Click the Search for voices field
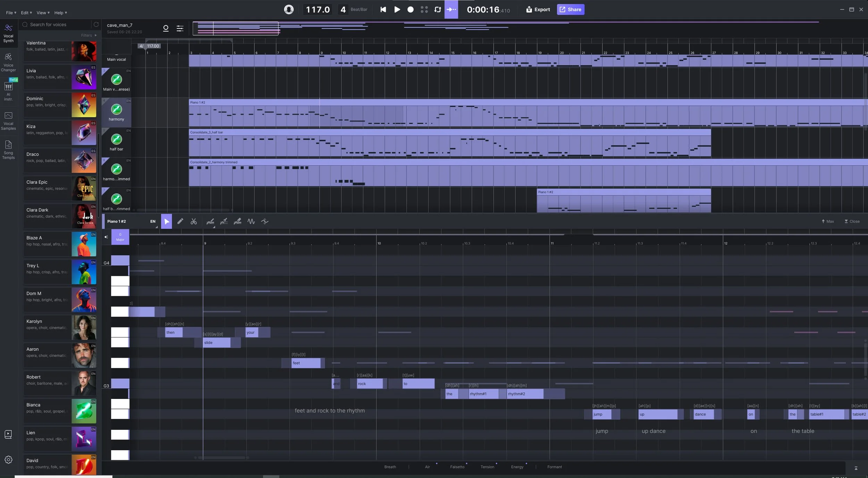 coord(56,25)
